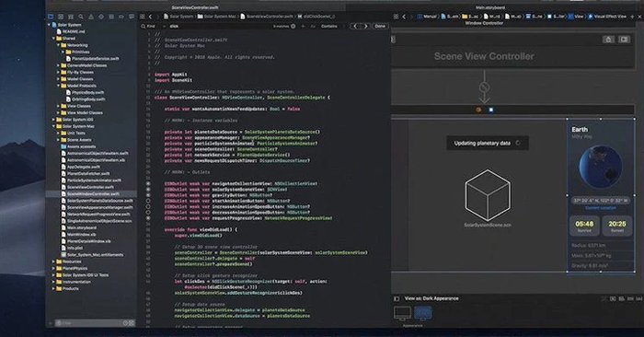Viewport: 644px width, 337px height.
Task: Expand the Primitives folder
Action: pyautogui.click(x=63, y=52)
